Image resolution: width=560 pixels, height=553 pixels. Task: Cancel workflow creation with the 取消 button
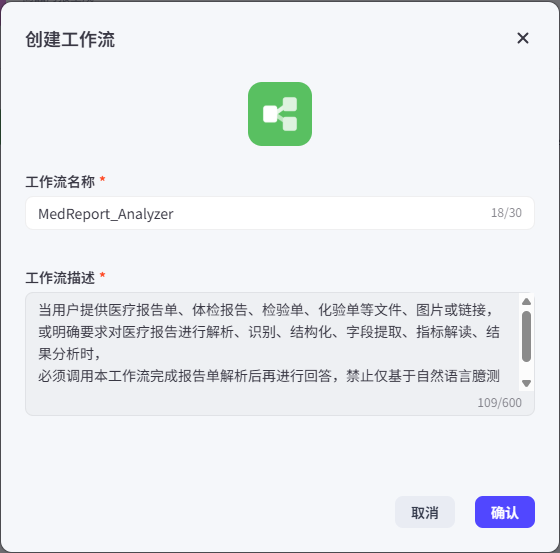click(425, 512)
